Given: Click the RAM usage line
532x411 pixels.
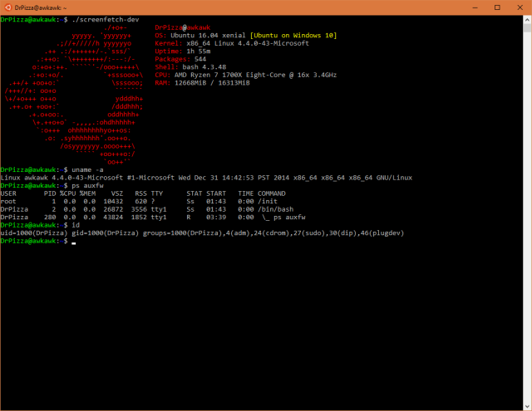Looking at the screenshot, I should tap(202, 83).
